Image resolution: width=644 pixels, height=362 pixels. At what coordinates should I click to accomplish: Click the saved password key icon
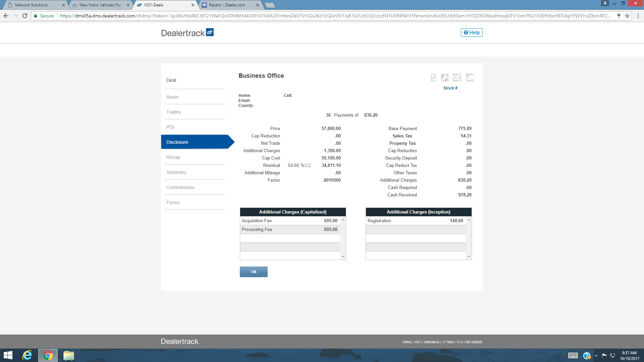pyautogui.click(x=619, y=16)
